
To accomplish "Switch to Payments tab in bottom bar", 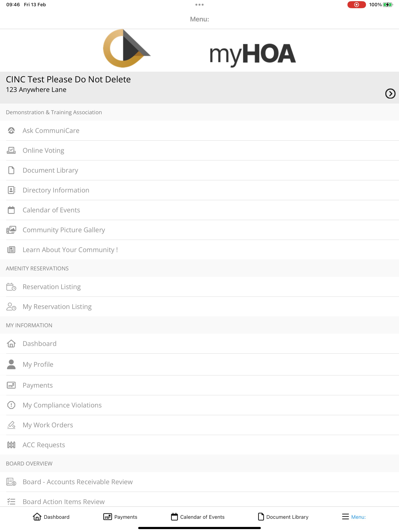I will click(120, 517).
